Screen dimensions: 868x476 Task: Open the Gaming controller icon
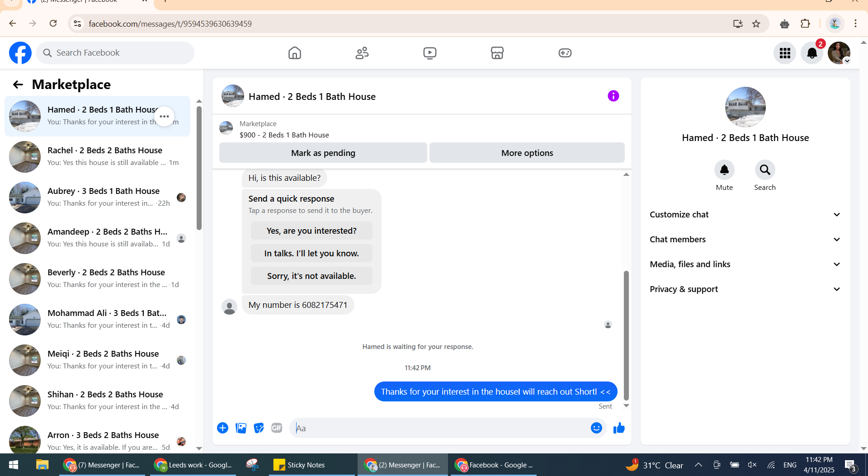tap(565, 53)
